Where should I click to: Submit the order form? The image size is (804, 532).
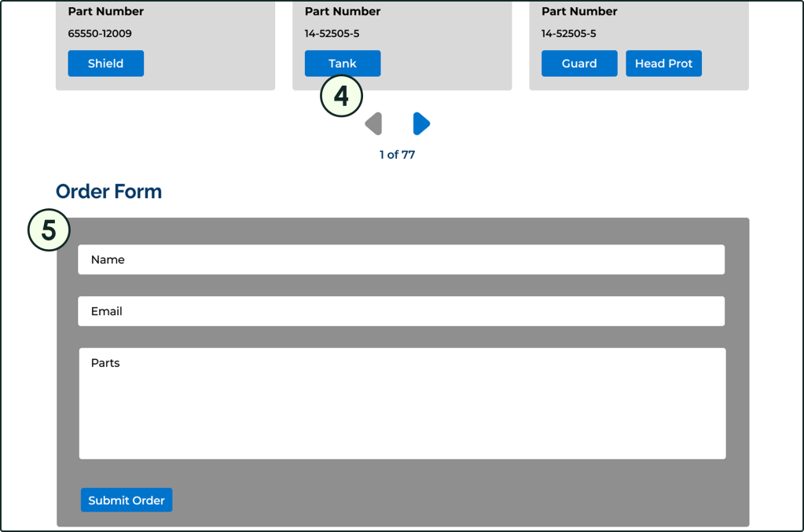point(126,500)
